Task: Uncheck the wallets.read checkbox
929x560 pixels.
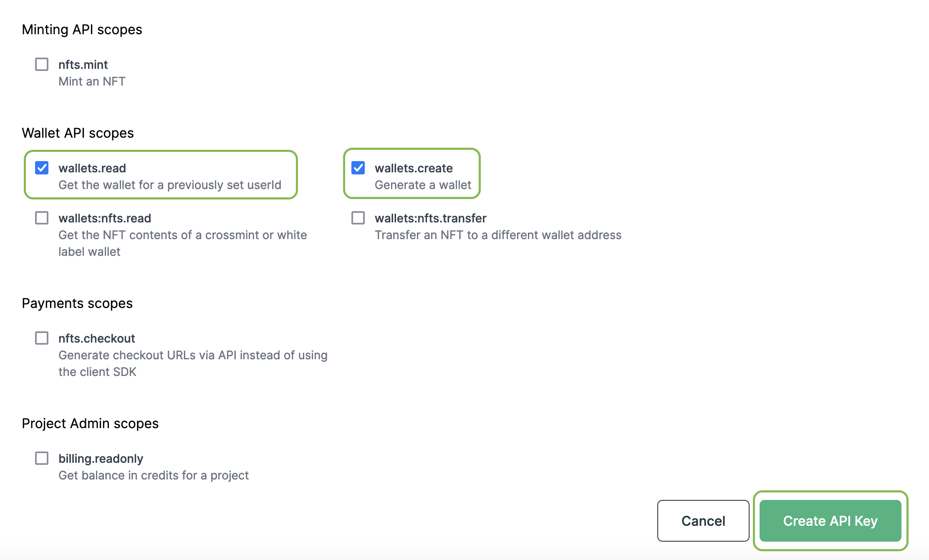Action: [x=42, y=168]
